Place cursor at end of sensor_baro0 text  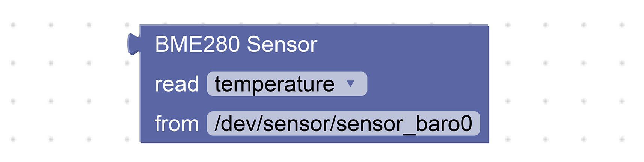pos(473,123)
